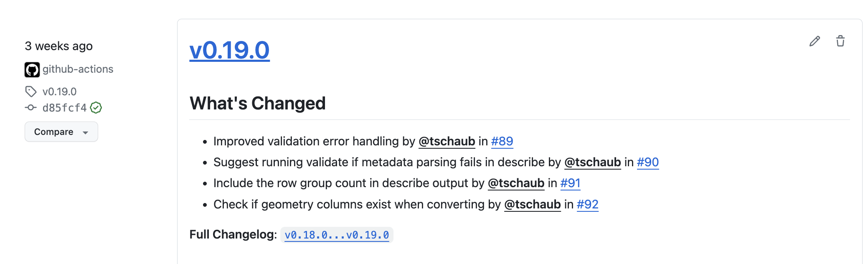Open pull request #89

502,142
